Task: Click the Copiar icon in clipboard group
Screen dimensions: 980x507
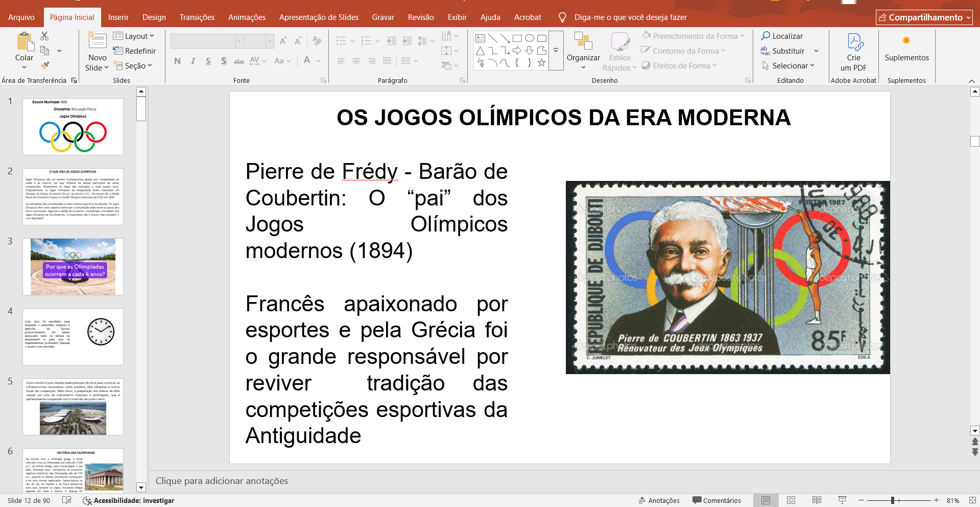Action: pyautogui.click(x=45, y=51)
